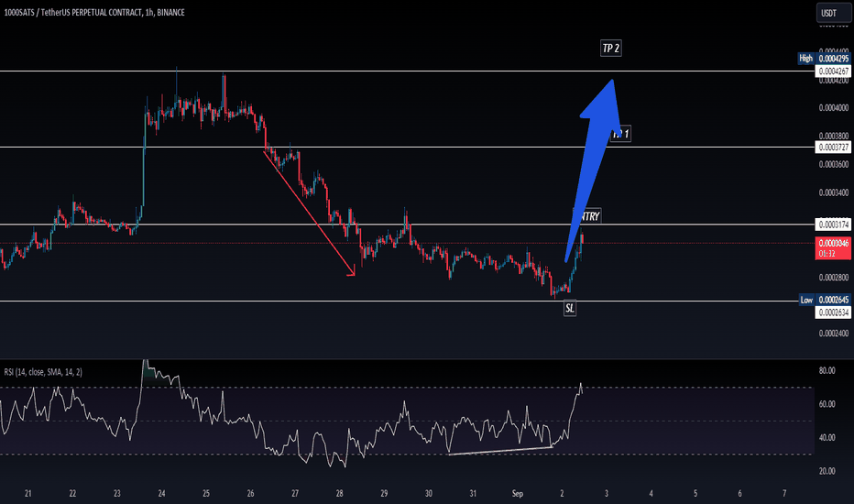
Task: Select the ENTRY text label
Action: pyautogui.click(x=587, y=216)
